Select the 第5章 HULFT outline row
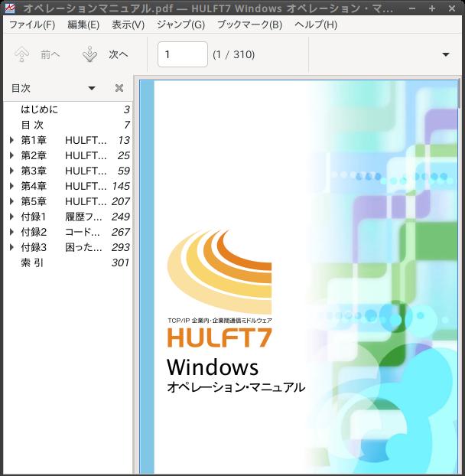The width and height of the screenshot is (465, 476). point(68,201)
